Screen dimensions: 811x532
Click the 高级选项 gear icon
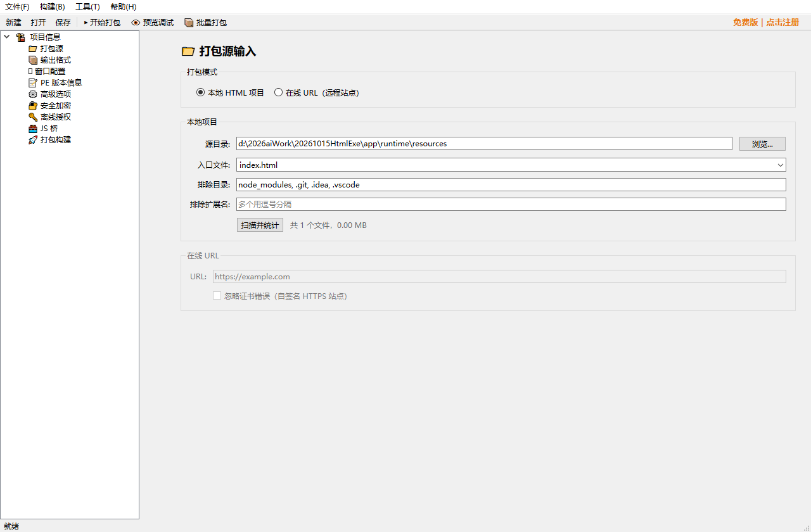pyautogui.click(x=33, y=94)
